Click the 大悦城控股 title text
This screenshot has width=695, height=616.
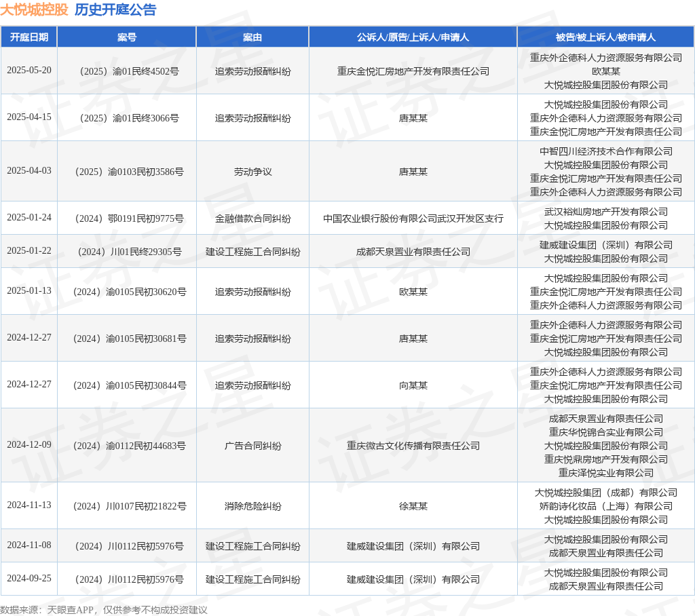click(34, 10)
